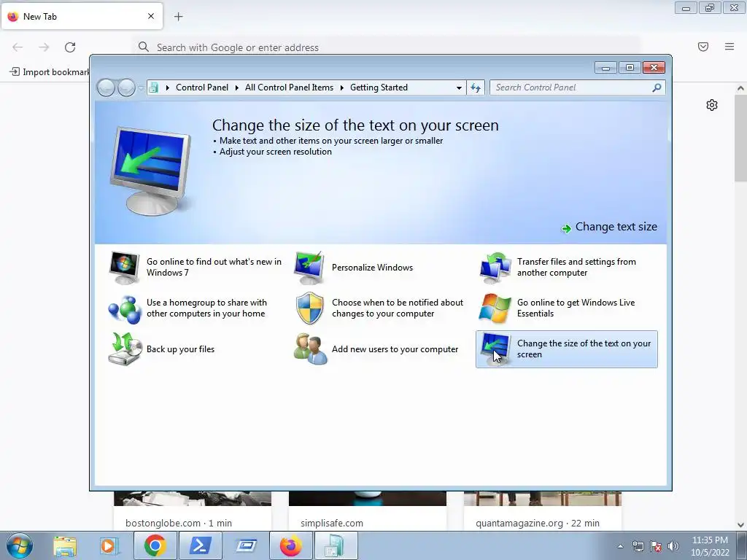Open the bostonglobe.com article card

pyautogui.click(x=193, y=511)
